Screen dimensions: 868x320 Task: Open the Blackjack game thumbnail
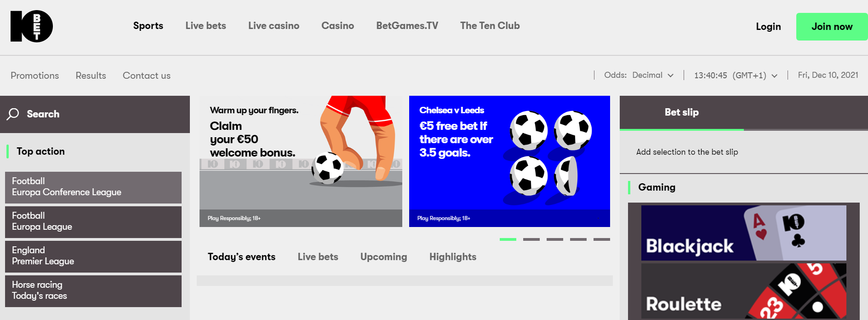(743, 233)
